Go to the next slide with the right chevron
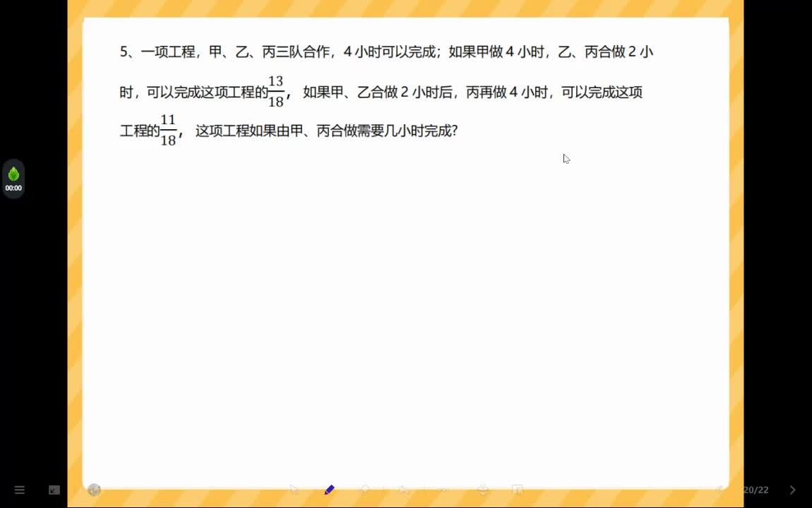 tap(793, 490)
